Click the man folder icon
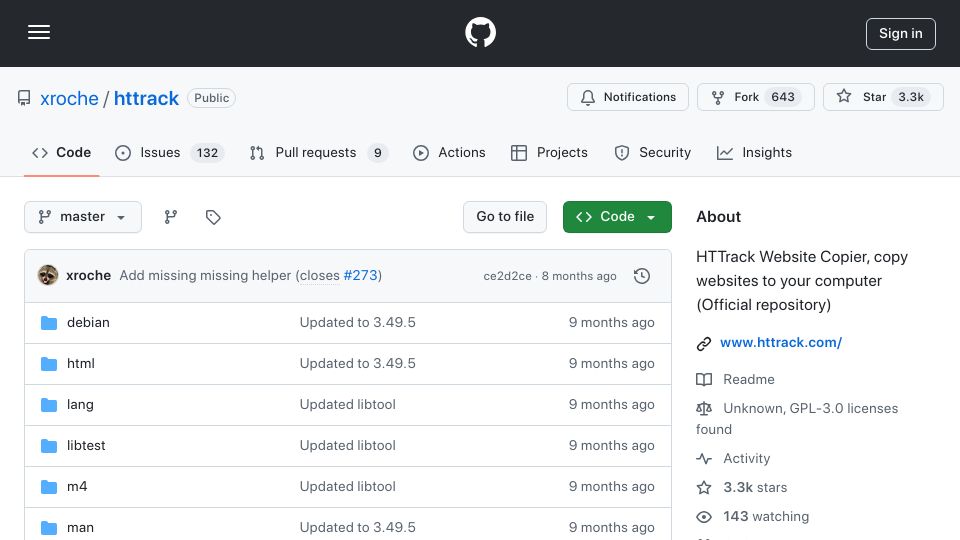Image resolution: width=960 pixels, height=540 pixels. (x=49, y=528)
